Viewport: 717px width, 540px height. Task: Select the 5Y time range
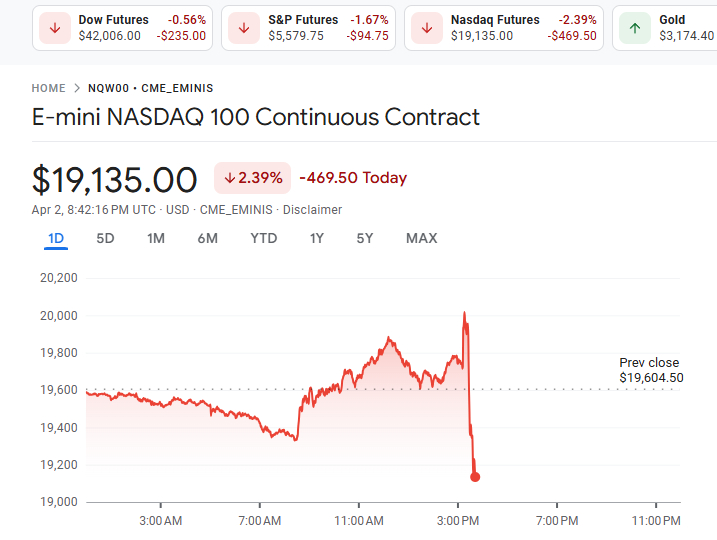point(365,238)
